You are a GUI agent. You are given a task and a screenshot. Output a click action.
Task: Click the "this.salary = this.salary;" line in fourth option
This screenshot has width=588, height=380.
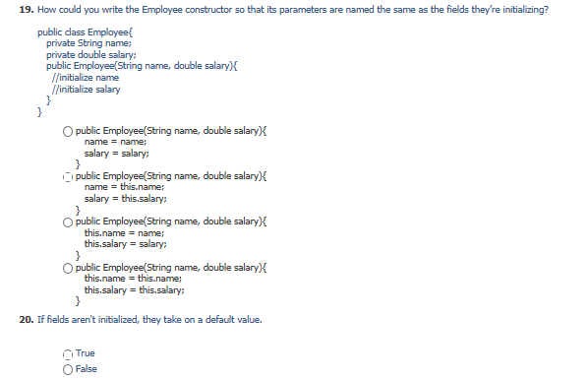(x=135, y=289)
